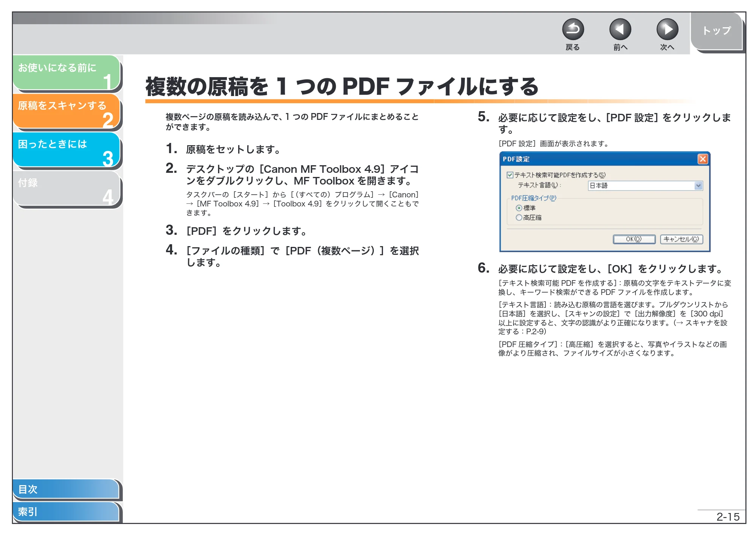Go to previous page with 前へ icon
The height and width of the screenshot is (535, 756).
[620, 29]
